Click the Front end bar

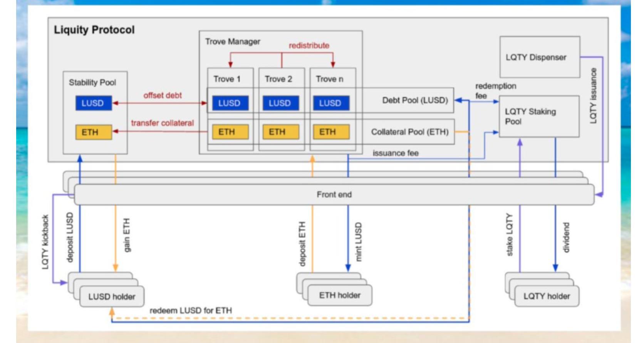[334, 195]
